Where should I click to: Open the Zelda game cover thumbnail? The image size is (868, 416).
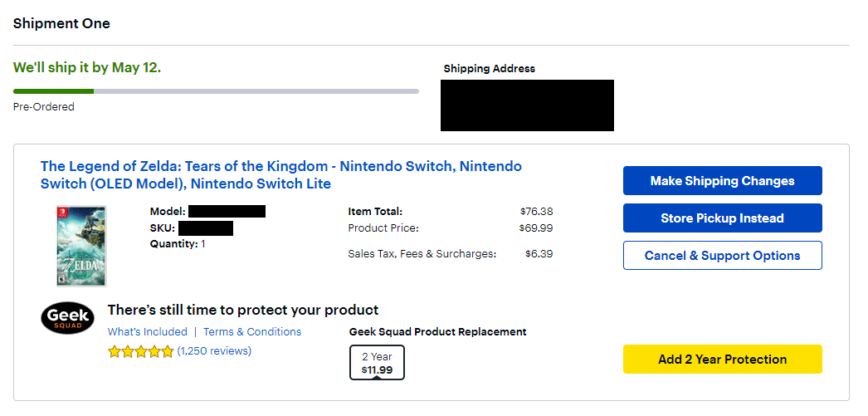click(81, 246)
